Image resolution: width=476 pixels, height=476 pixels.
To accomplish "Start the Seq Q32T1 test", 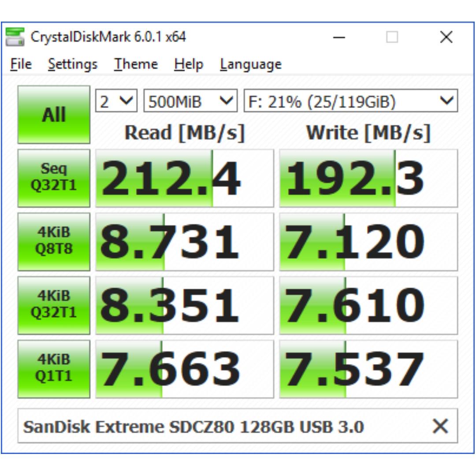I will pyautogui.click(x=54, y=178).
